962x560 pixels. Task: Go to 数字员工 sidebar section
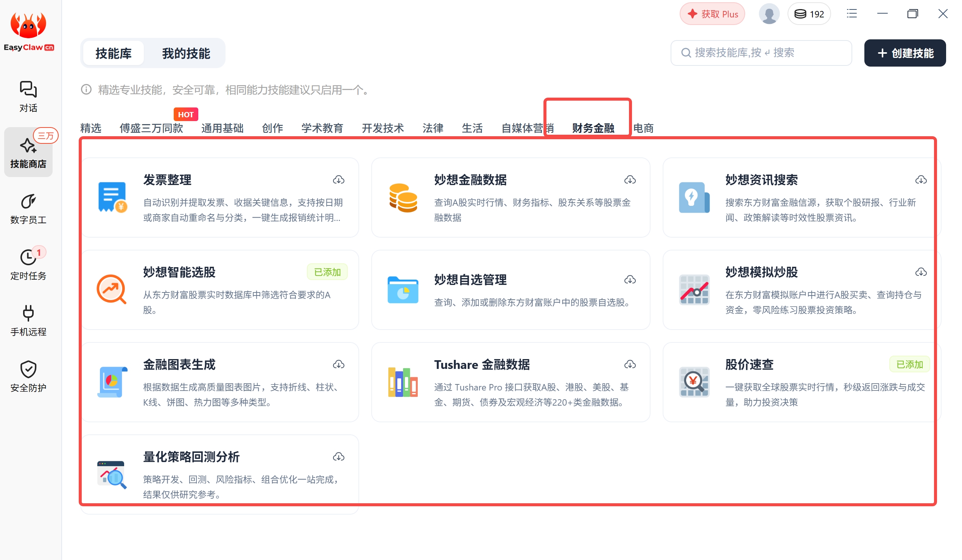[x=28, y=209]
